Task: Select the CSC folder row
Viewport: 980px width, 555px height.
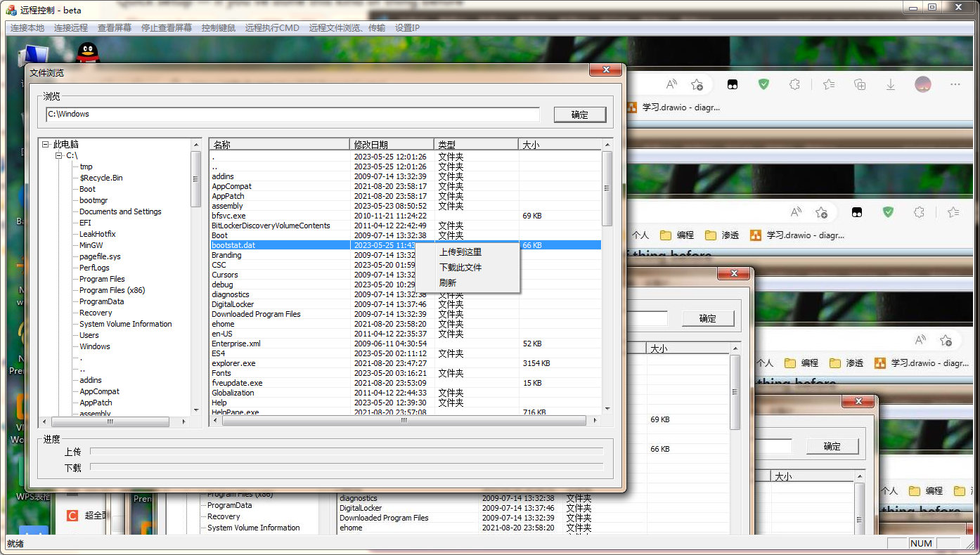Action: coord(219,265)
